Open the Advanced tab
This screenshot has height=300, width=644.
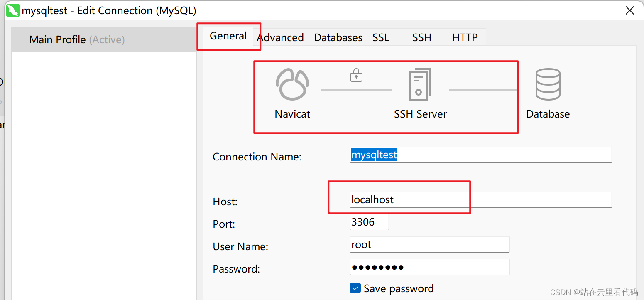280,37
